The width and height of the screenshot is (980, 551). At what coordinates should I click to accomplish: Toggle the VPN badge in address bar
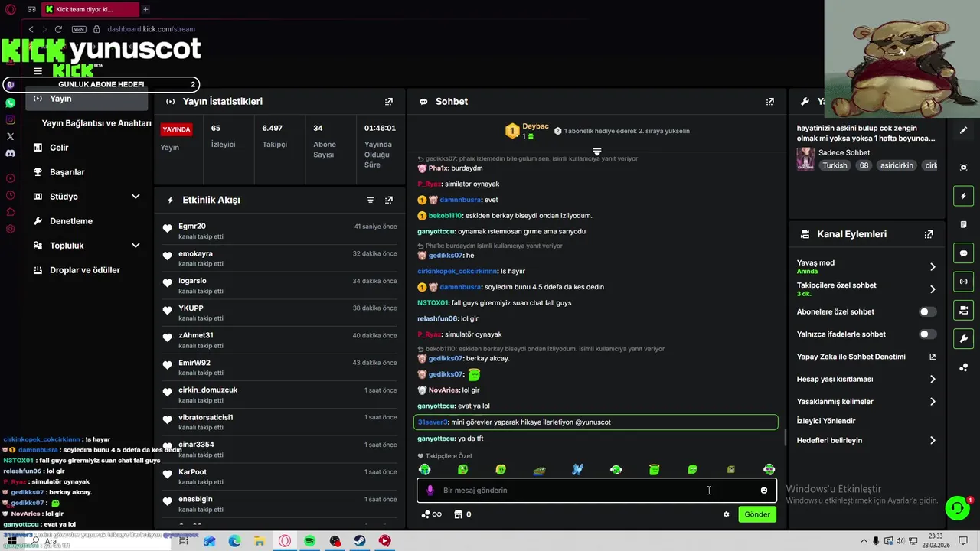(x=79, y=29)
